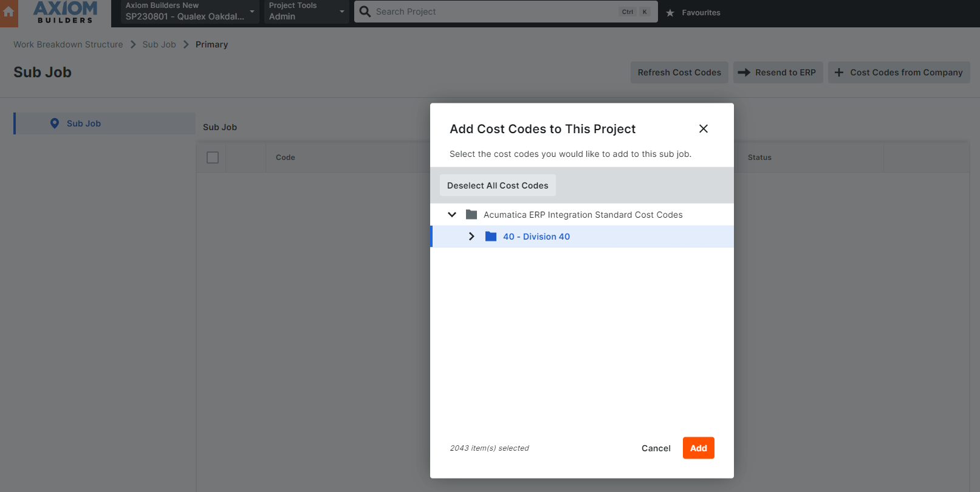Screen dimensions: 980x492
Task: Toggle the select-all checkbox in table header
Action: (x=213, y=158)
